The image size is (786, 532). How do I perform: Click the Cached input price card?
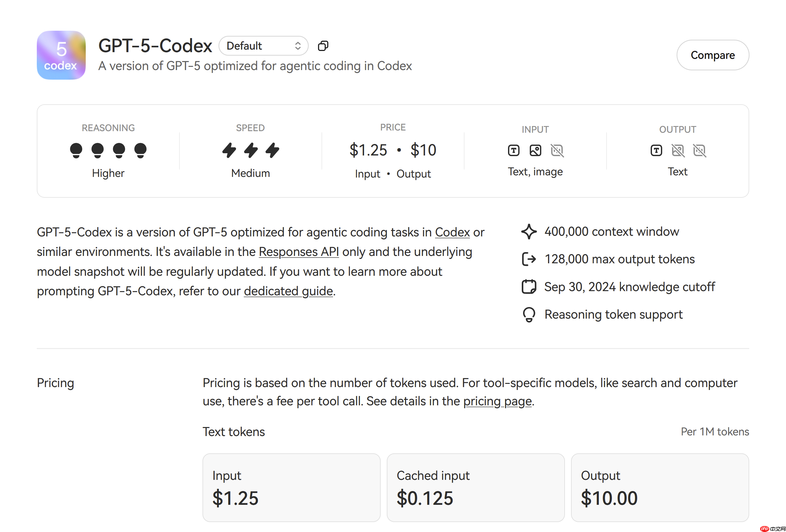475,487
